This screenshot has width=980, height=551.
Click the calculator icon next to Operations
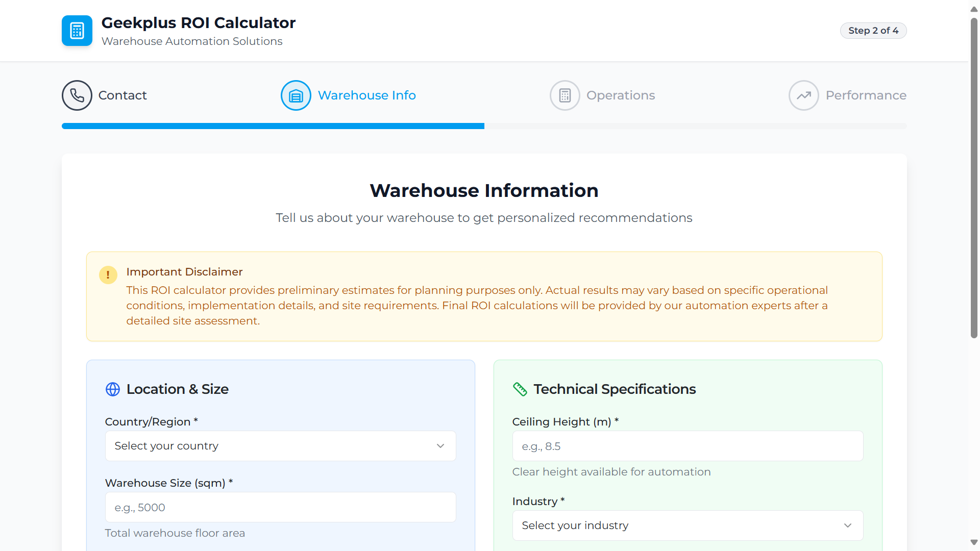coord(565,95)
